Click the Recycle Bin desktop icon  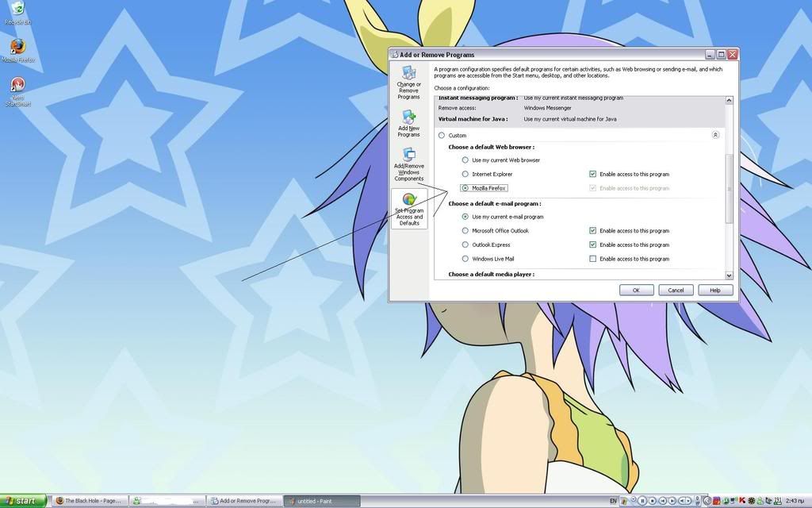[16, 13]
